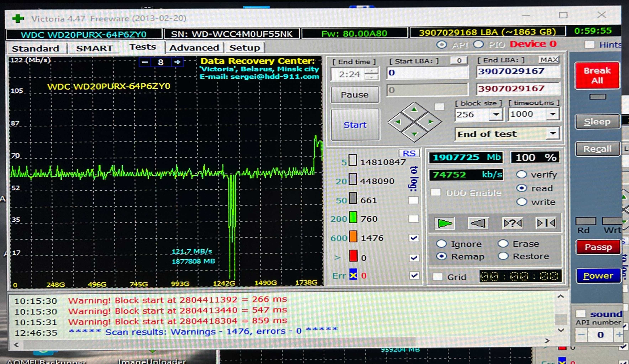This screenshot has height=364, width=629.
Task: Click the Sleep button
Action: [597, 122]
